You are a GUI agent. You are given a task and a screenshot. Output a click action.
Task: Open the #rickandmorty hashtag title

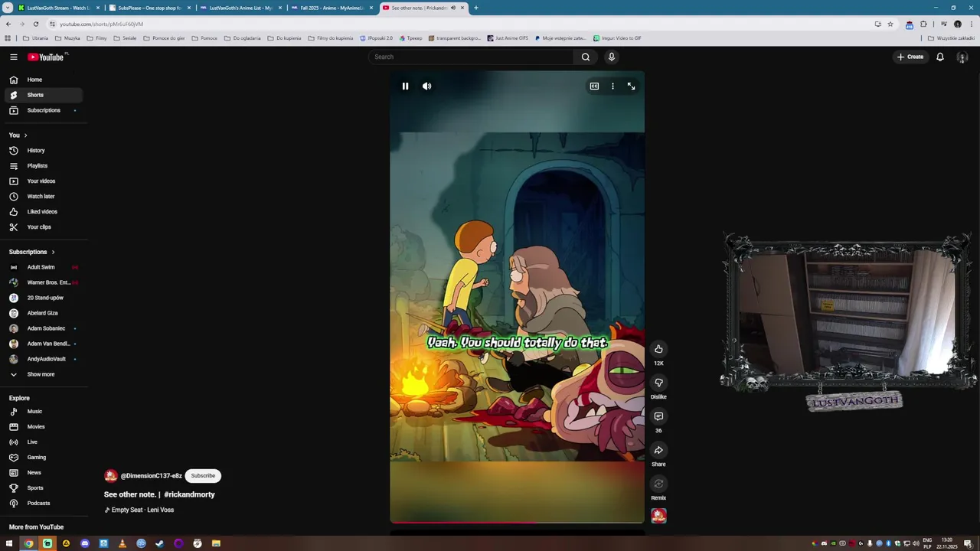(189, 494)
